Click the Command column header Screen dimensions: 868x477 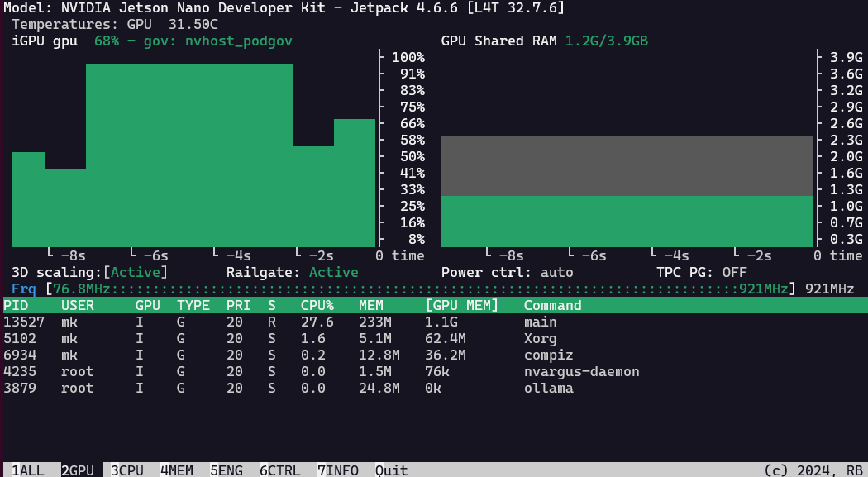tap(552, 305)
